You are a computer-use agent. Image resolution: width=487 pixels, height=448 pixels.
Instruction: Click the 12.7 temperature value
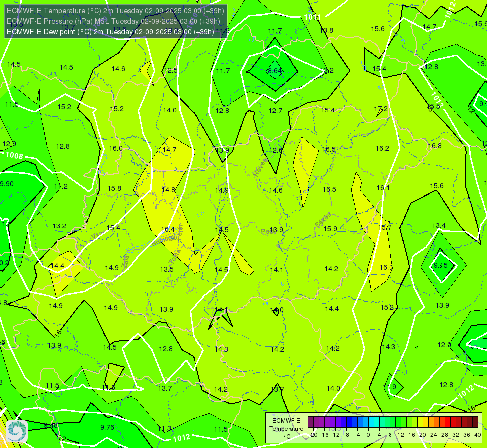(275, 111)
